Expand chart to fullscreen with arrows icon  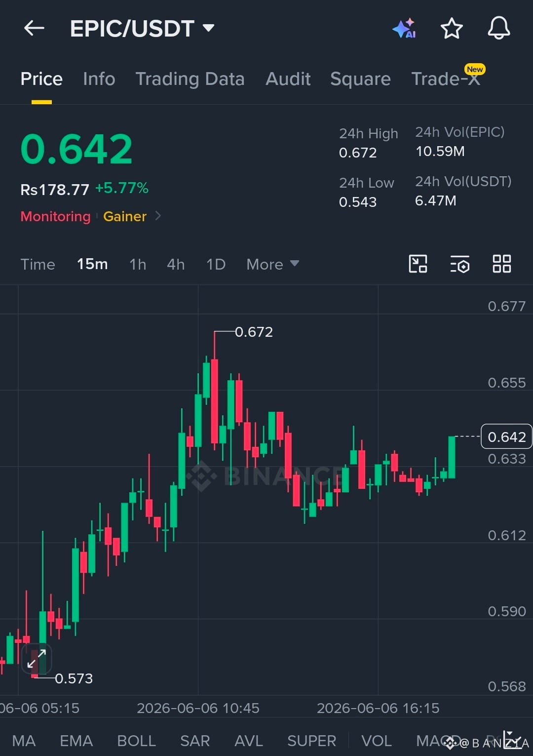(x=37, y=659)
